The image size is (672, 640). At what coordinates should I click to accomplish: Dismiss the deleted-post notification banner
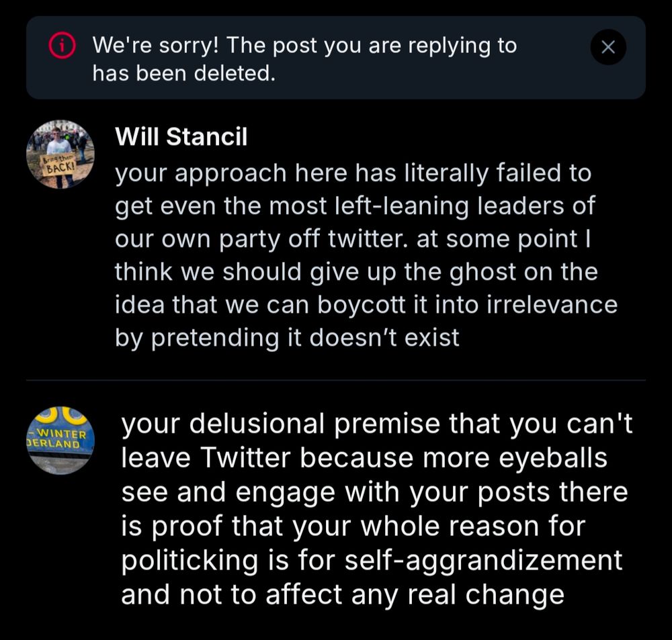tap(609, 47)
